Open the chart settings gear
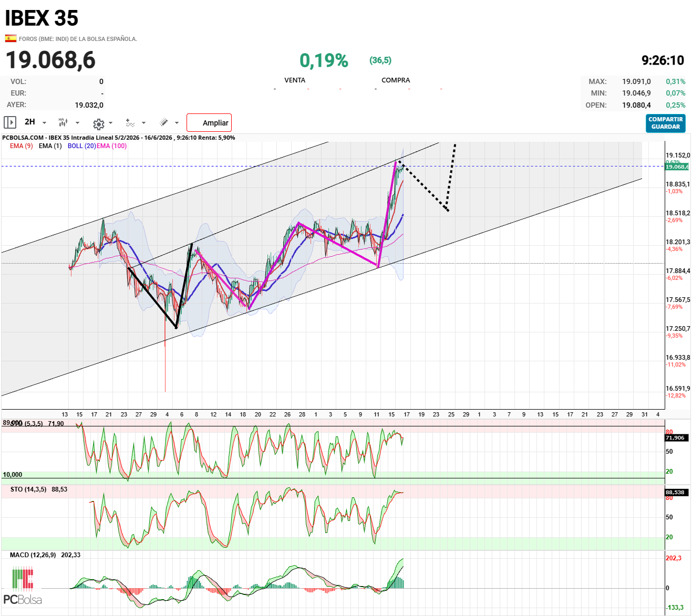692x616 pixels. coord(98,124)
